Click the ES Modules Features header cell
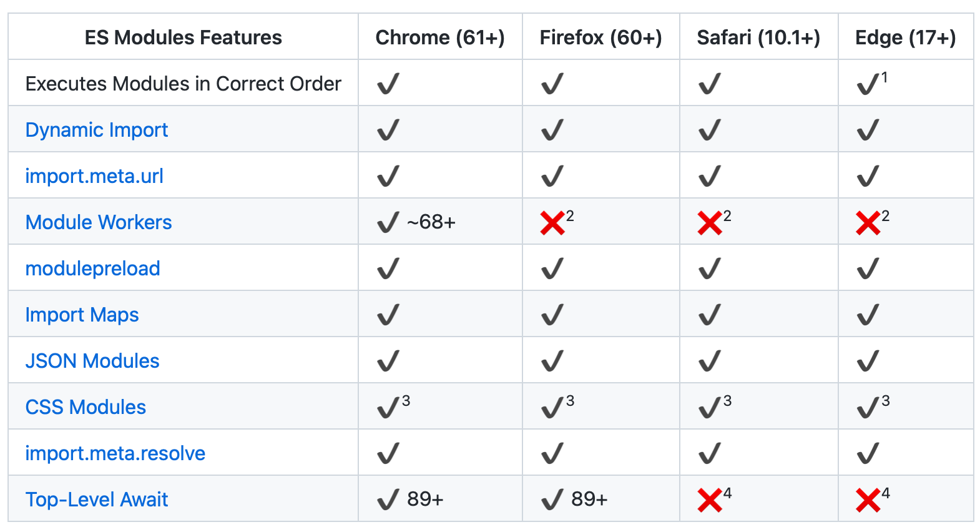Screen dimensions: 980x527 click(183, 37)
